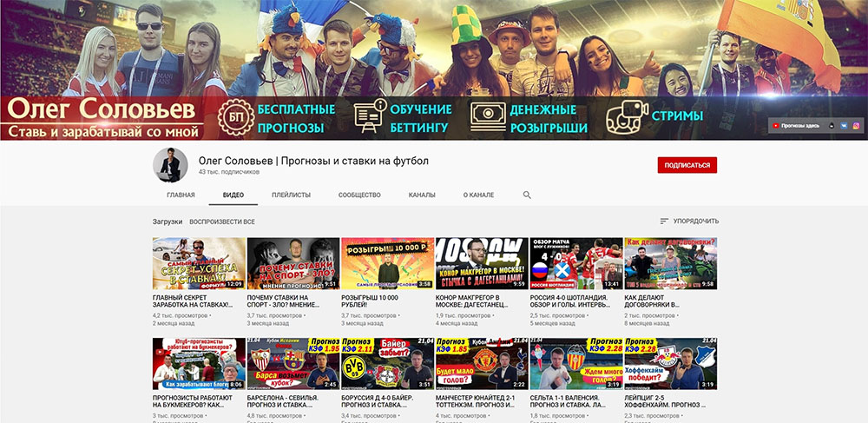Click the black drop icon in banner links
The height and width of the screenshot is (423, 868).
coord(832,126)
